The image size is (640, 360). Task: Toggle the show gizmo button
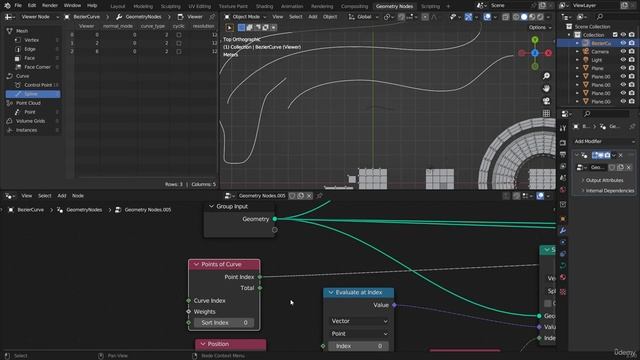tap(469, 17)
